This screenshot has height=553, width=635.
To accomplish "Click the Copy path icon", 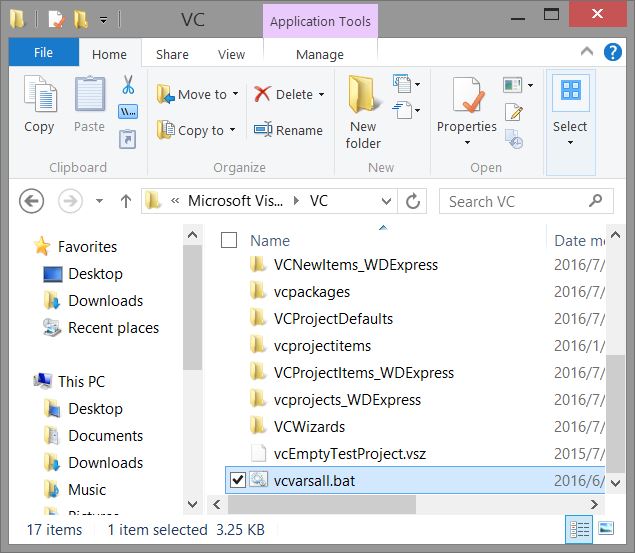I will tap(128, 112).
